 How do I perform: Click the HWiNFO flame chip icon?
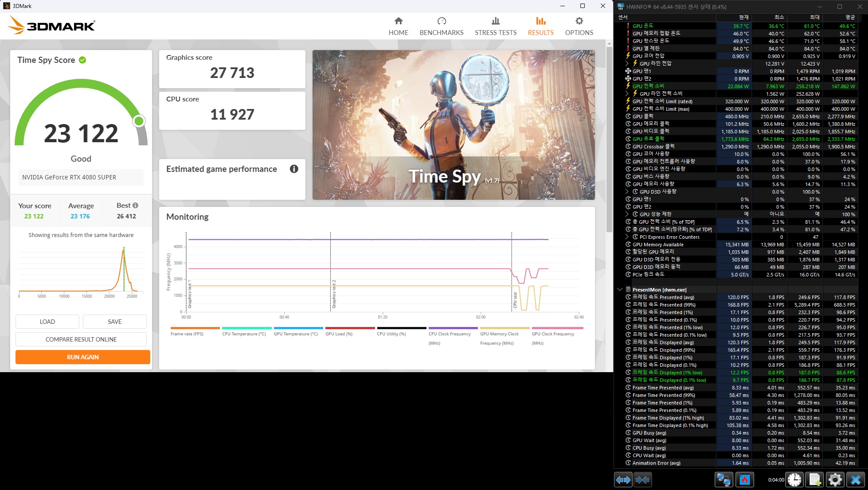pyautogui.click(x=745, y=480)
